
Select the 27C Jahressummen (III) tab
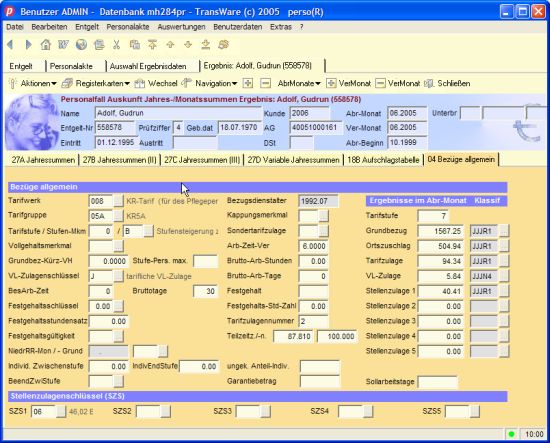(x=202, y=160)
